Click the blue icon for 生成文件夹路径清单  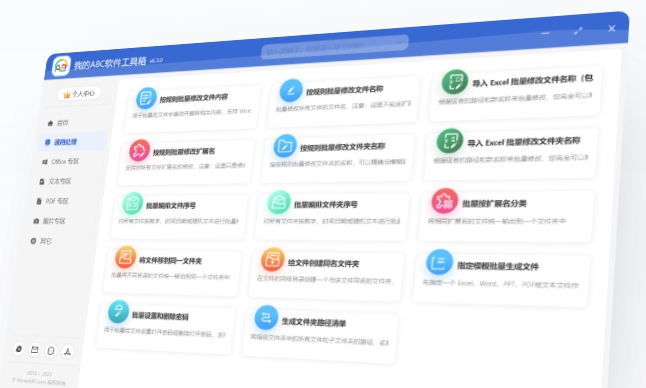tap(266, 317)
